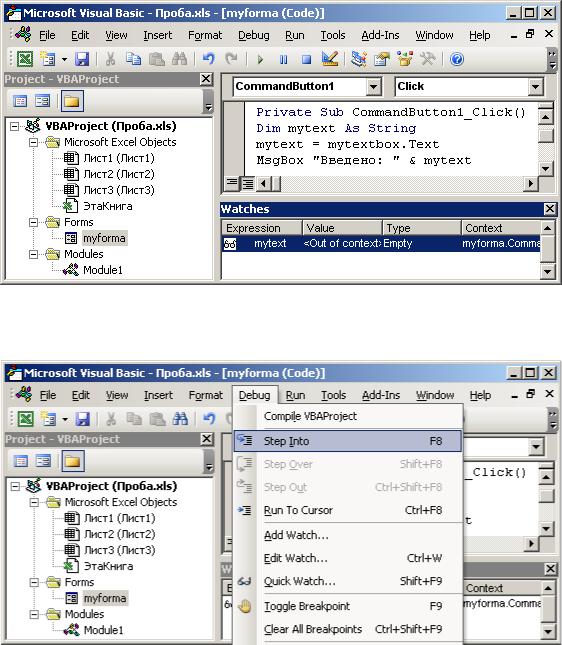
Task: Select Module1 in upper project tree
Action: (103, 271)
